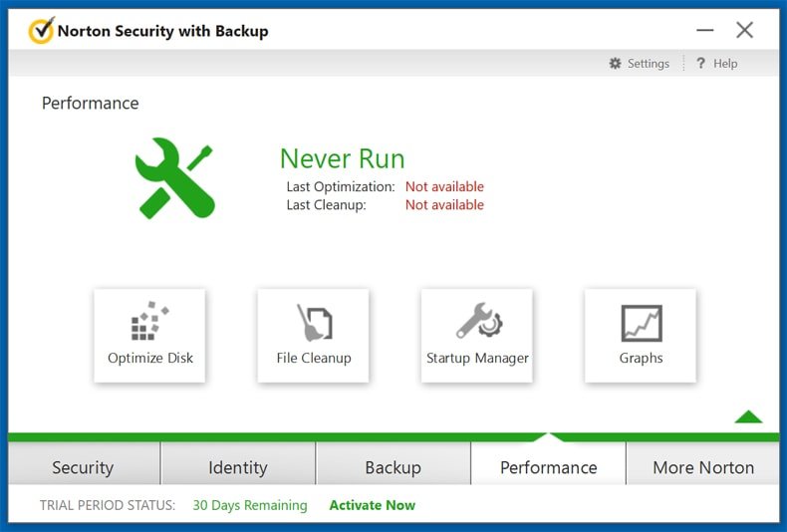Viewport: 787px width, 532px height.
Task: Open the Optimize Disk tool icon
Action: (x=149, y=321)
